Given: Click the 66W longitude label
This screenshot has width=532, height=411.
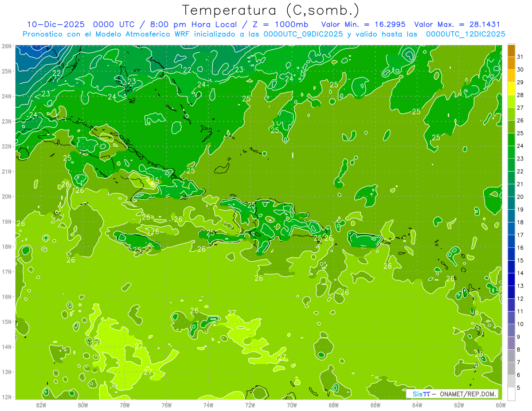Looking at the screenshot, I should [x=376, y=405].
